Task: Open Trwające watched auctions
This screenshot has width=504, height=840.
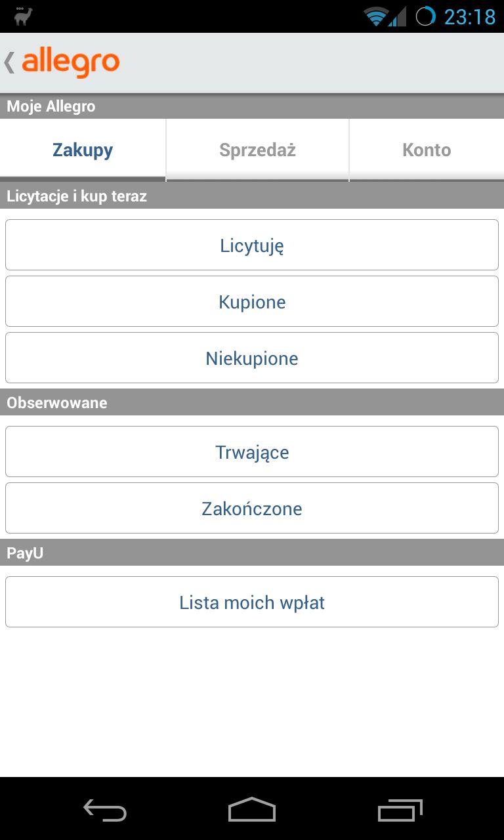Action: [252, 451]
